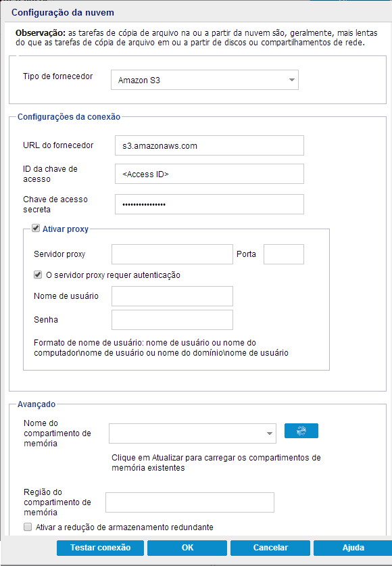Enable the 'Ativar proxy' checkbox
392x566 pixels.
[36, 228]
